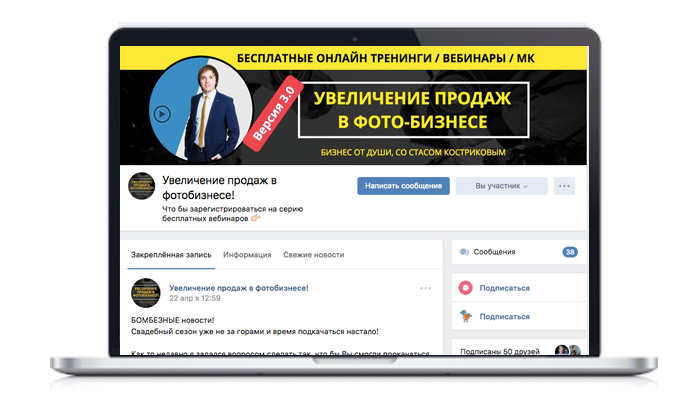Click the Написать сообщение button
Screen dimensions: 700x407
click(x=403, y=186)
